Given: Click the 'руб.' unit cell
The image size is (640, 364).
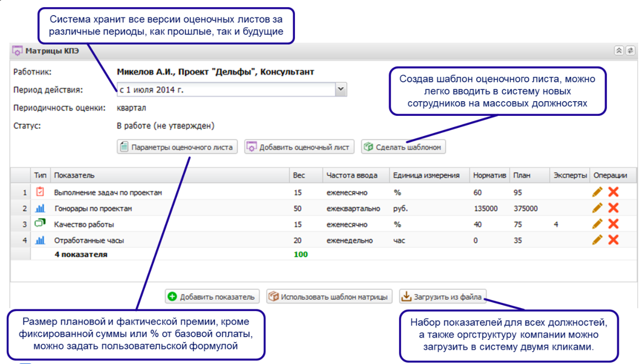Looking at the screenshot, I should 400,208.
